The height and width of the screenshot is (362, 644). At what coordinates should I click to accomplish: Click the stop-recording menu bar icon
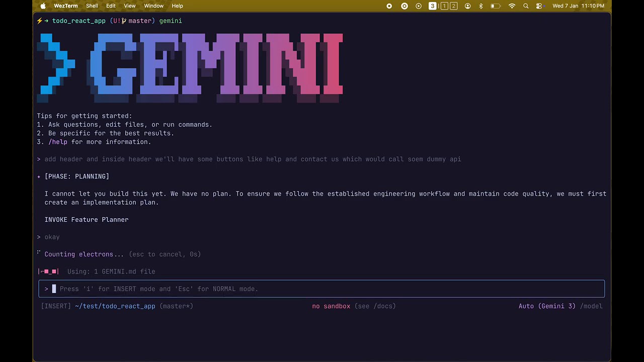[389, 6]
